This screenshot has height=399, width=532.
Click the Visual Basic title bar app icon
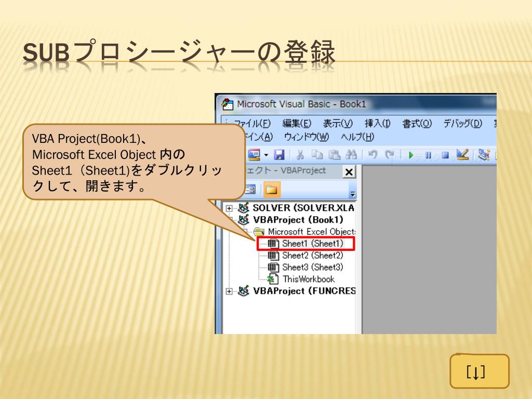pyautogui.click(x=228, y=104)
